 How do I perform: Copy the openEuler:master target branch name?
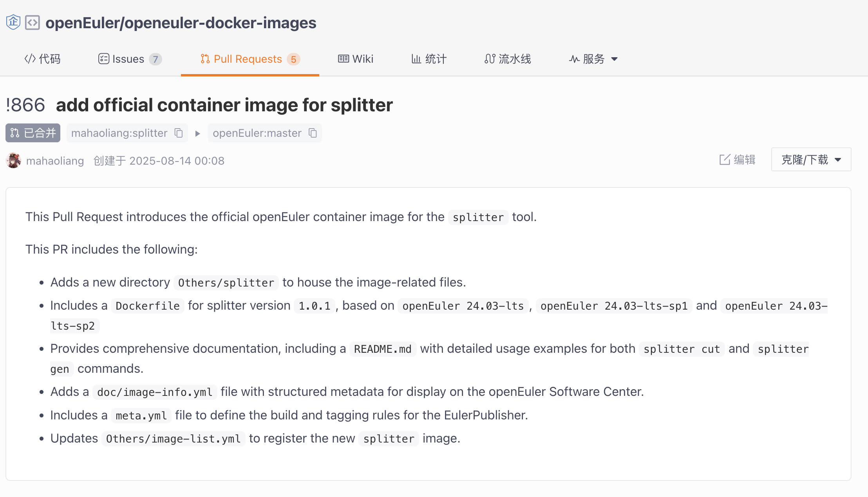coord(313,133)
